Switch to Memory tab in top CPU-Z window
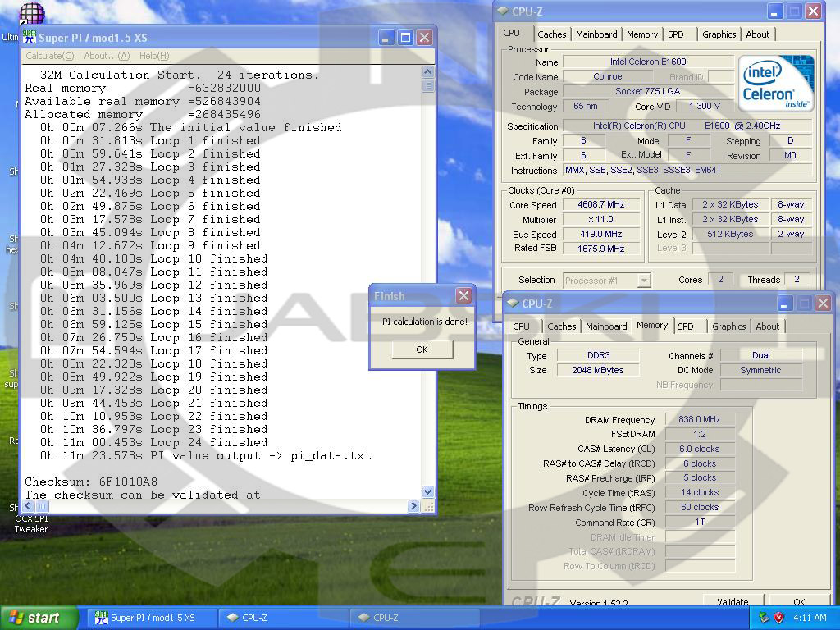Viewport: 840px width, 630px height. 641,34
